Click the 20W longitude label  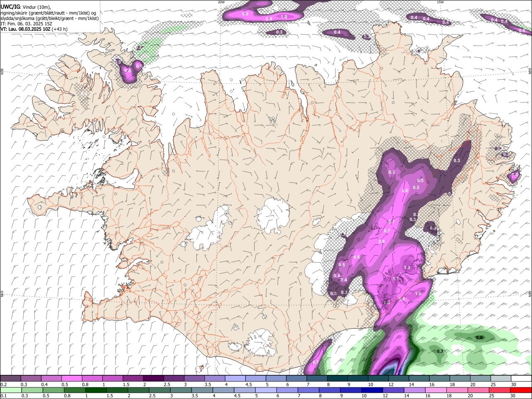[x=221, y=2]
